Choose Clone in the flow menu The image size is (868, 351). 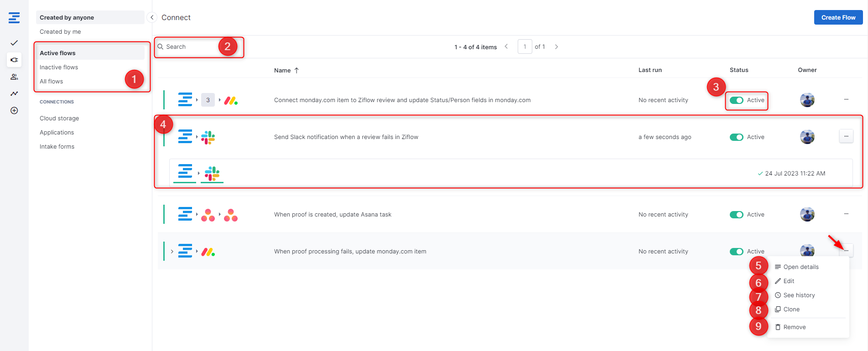tap(791, 310)
